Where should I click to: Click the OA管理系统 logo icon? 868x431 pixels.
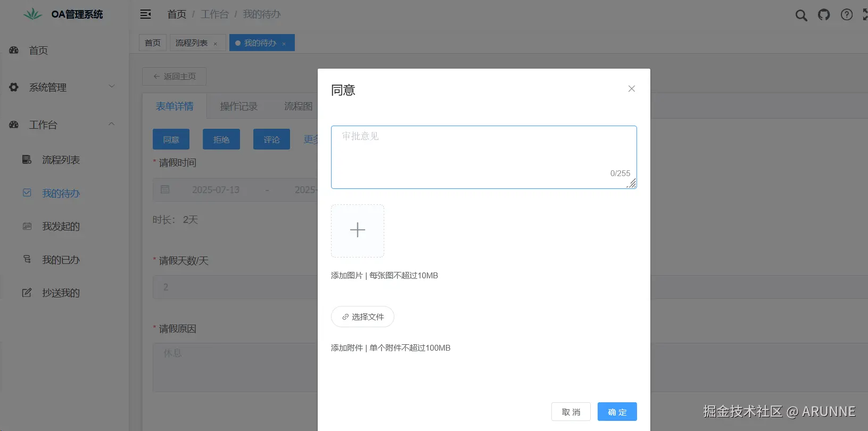(x=33, y=14)
